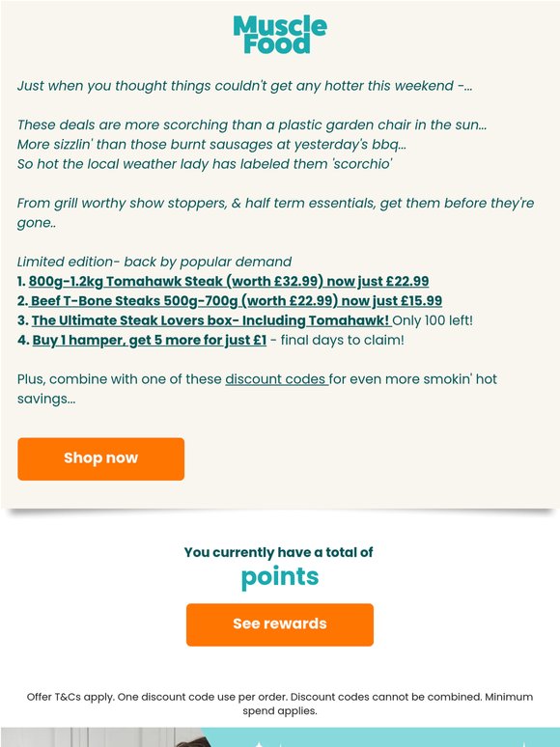
Task: Open the Buy 1 hamper offer link
Action: pos(150,340)
